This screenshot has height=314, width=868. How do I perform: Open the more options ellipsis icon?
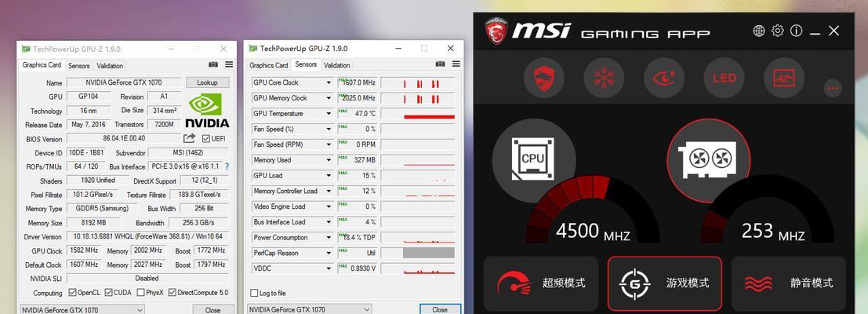click(833, 88)
